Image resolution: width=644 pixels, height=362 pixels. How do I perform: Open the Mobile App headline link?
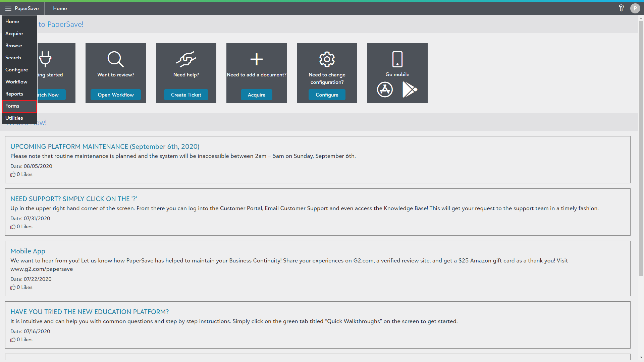pos(28,251)
